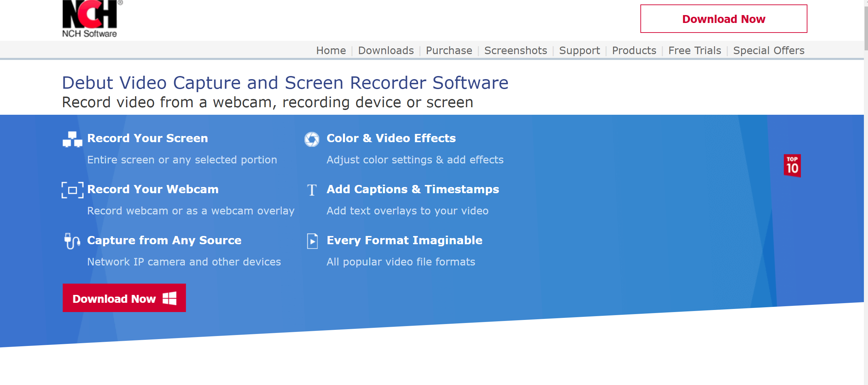Click the 'Record webcam or as a webcam overlay' text
The width and height of the screenshot is (868, 385).
tap(191, 211)
